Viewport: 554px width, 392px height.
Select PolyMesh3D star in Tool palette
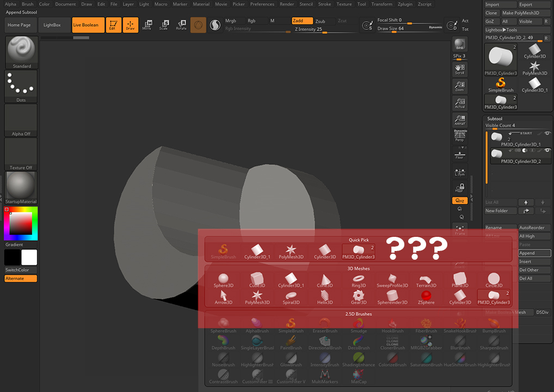534,68
